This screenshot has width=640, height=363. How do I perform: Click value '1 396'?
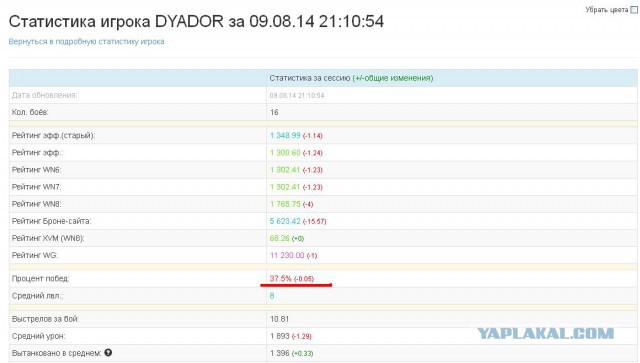pyautogui.click(x=280, y=354)
